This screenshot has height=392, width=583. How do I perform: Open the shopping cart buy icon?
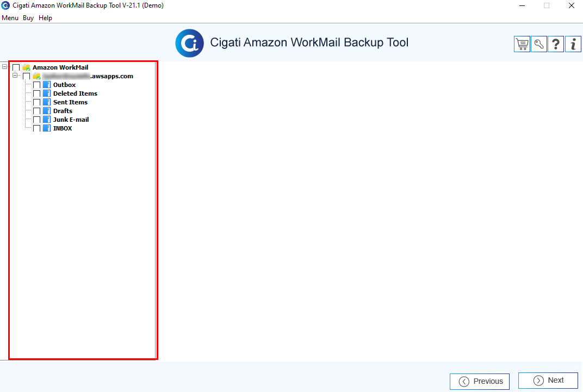[522, 44]
